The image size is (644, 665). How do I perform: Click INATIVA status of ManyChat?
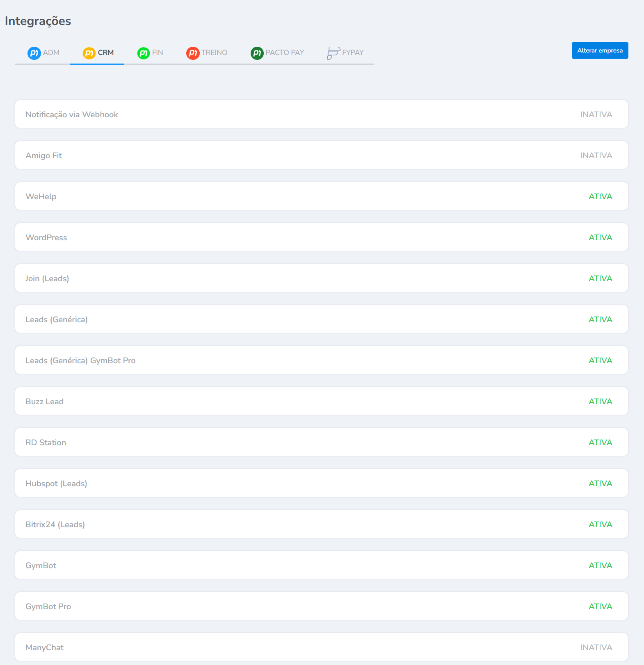(x=596, y=647)
